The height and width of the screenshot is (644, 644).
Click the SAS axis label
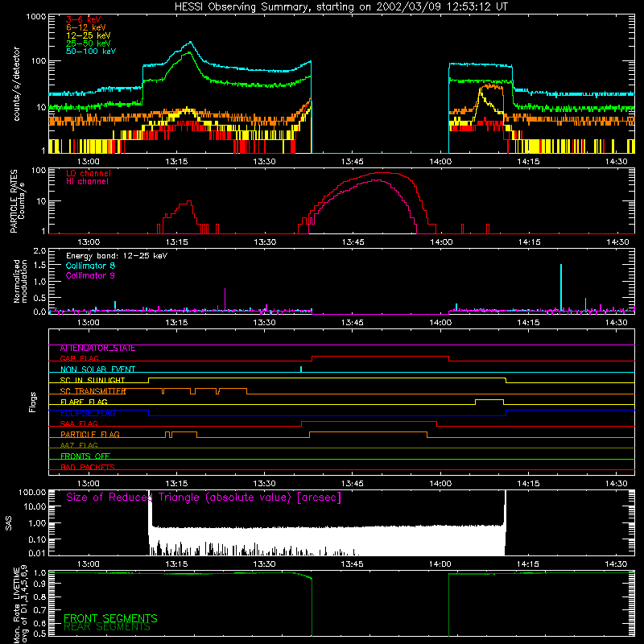click(9, 523)
